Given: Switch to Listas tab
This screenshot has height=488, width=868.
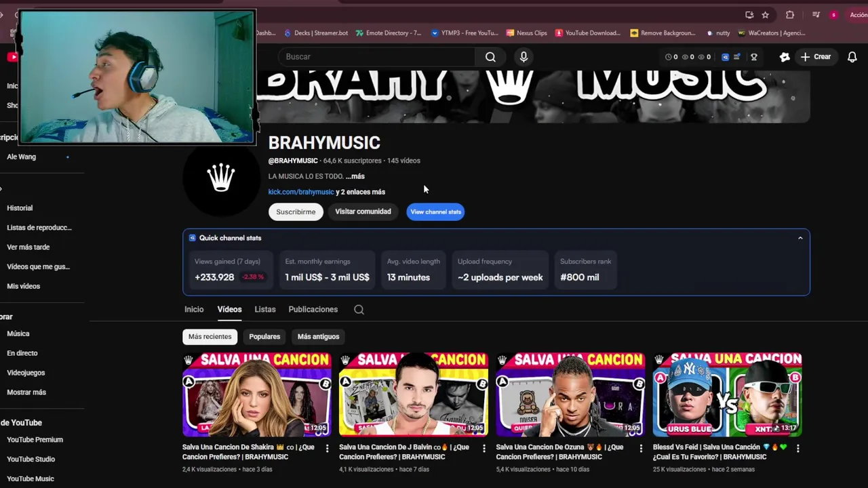Looking at the screenshot, I should (265, 309).
